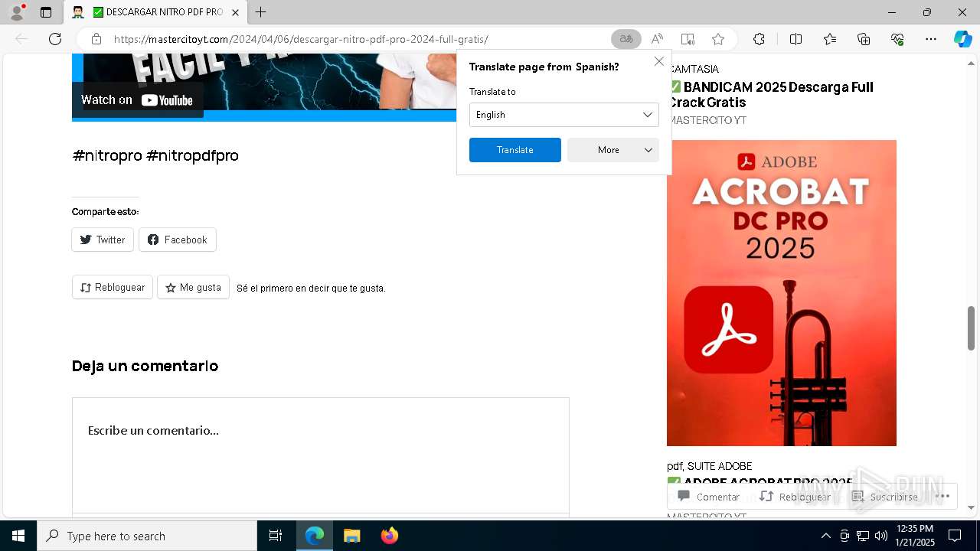This screenshot has height=551, width=980.
Task: Open Browser essentials icon
Action: (897, 39)
